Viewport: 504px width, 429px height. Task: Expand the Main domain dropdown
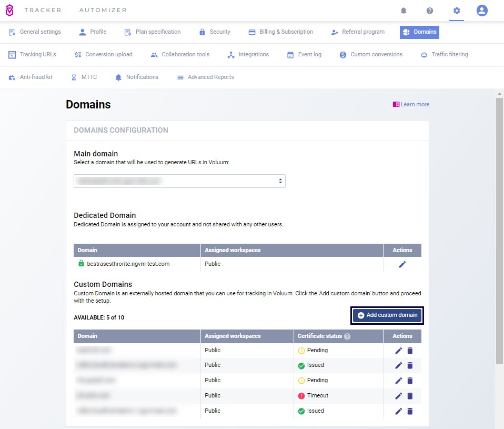(x=179, y=181)
